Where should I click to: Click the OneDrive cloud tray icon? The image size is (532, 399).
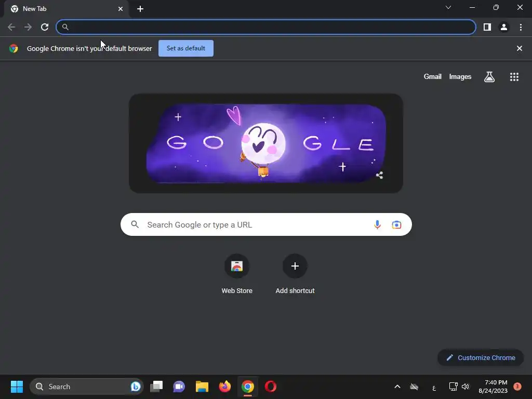[x=414, y=387]
